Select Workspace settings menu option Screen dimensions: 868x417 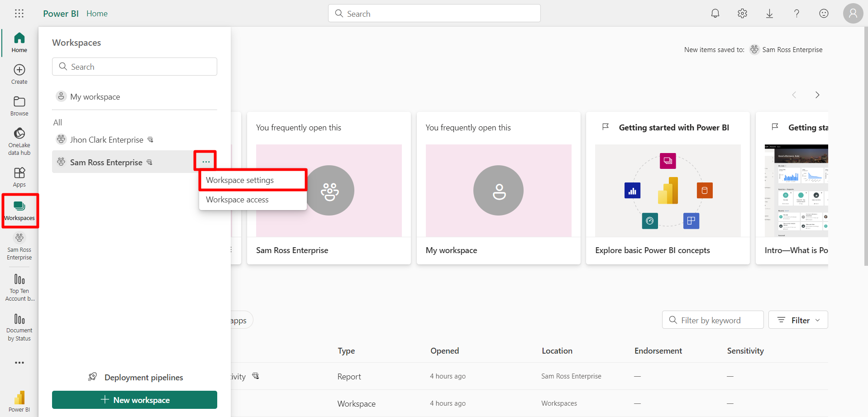253,180
